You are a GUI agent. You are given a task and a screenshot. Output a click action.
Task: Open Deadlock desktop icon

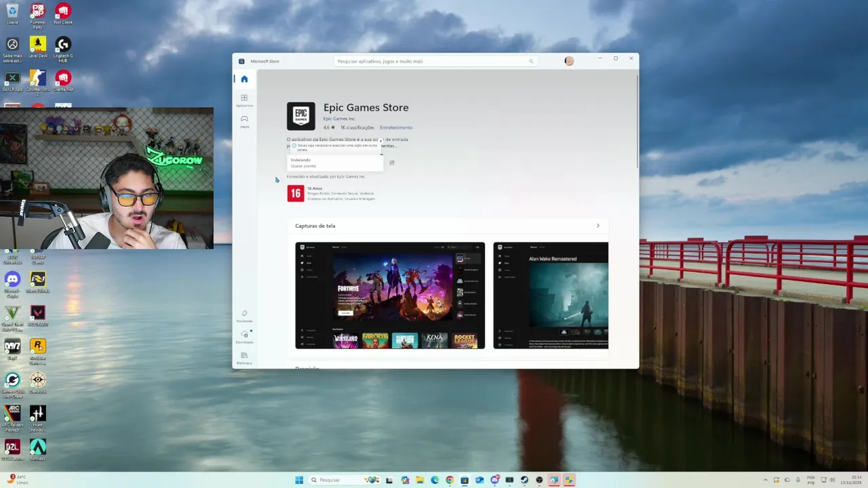click(x=38, y=382)
